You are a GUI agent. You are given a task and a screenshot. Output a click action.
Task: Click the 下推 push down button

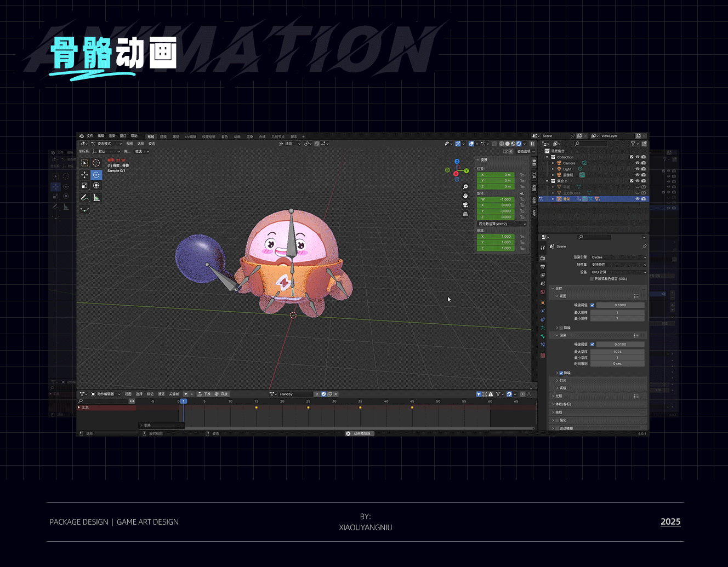point(204,394)
